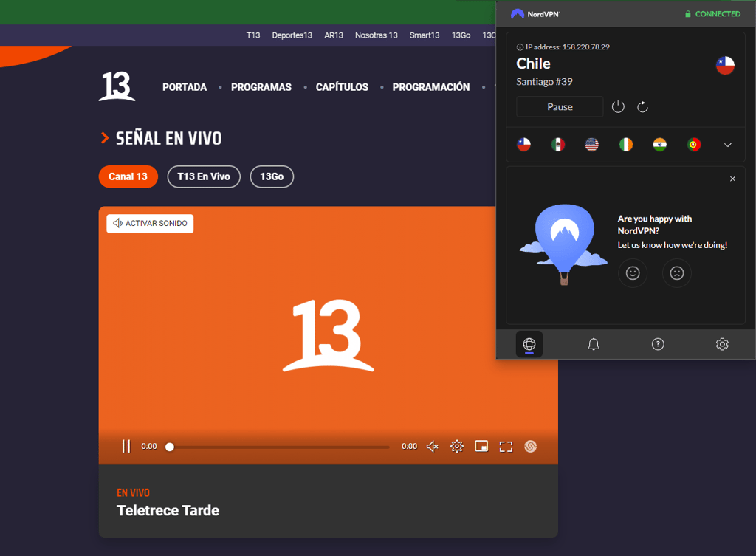
Task: Switch to 13Go signal tab
Action: 272,176
